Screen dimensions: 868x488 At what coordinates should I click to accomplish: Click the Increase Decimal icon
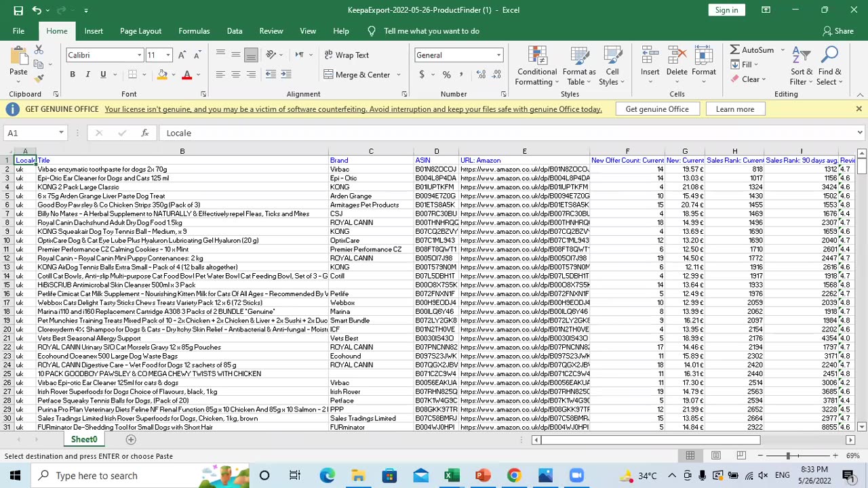pyautogui.click(x=481, y=75)
